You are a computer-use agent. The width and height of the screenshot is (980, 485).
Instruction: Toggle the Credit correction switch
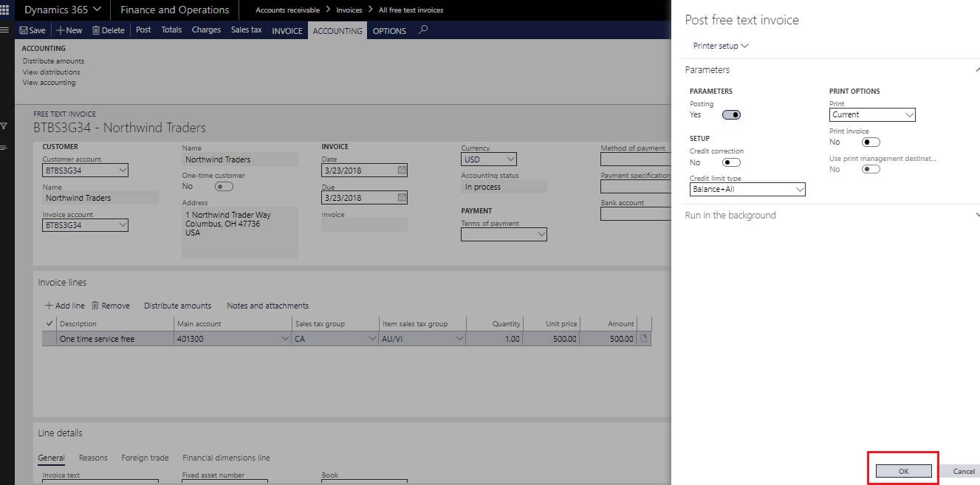coord(731,162)
